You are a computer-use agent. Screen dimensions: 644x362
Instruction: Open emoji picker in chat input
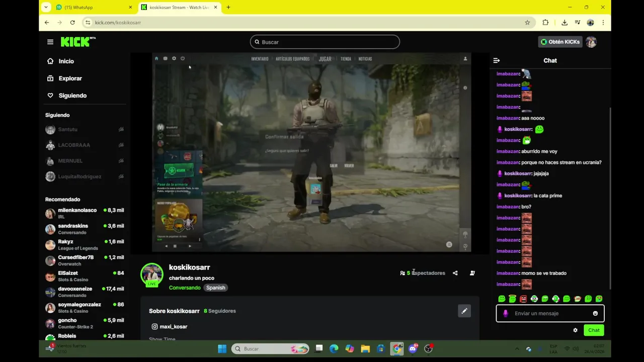pos(595,313)
